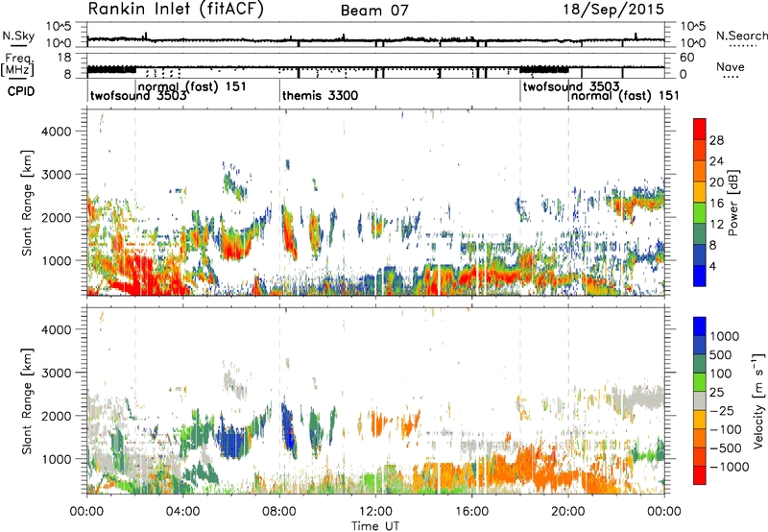Click the "12:00" time tick label

pos(375,512)
